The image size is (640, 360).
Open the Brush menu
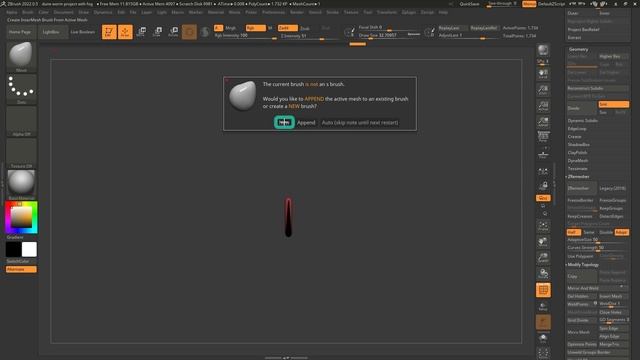[x=28, y=12]
